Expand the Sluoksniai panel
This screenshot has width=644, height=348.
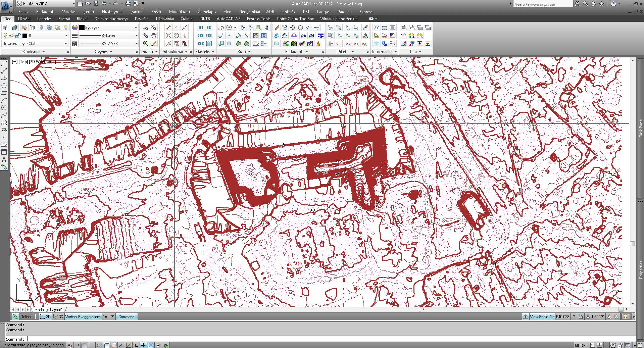[34, 52]
